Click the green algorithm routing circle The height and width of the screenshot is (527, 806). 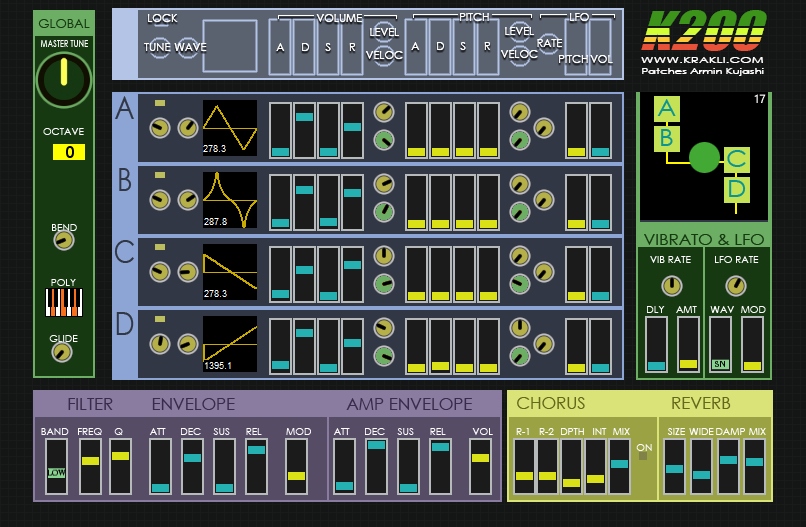[x=705, y=157]
